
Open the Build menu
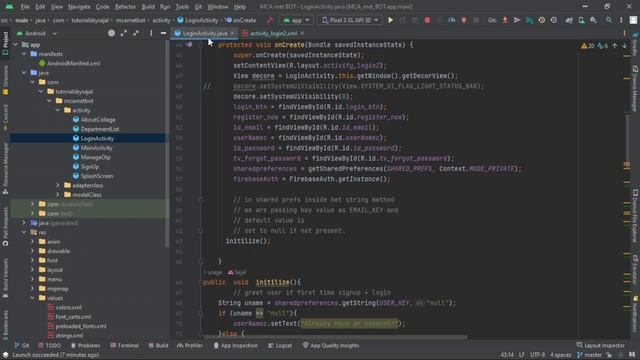[x=148, y=7]
